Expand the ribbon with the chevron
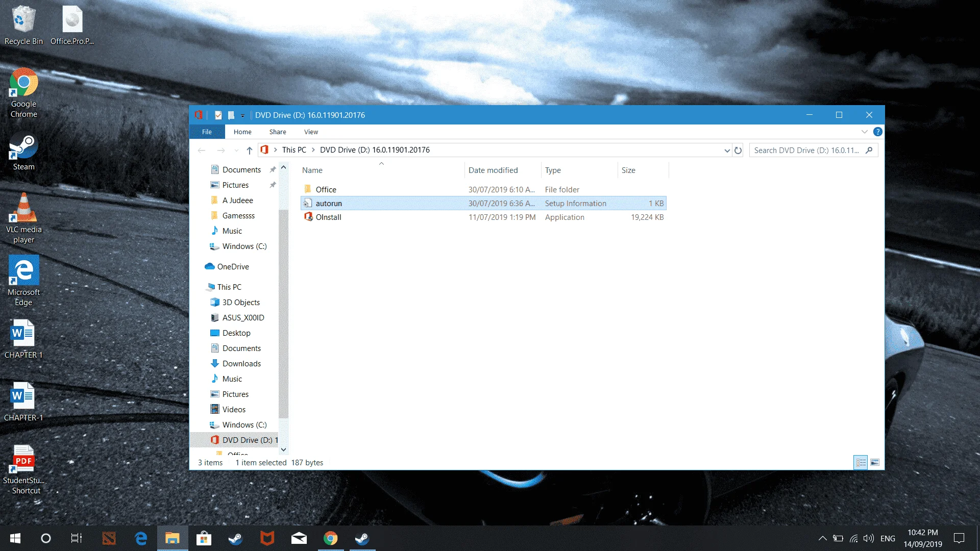 pos(865,132)
